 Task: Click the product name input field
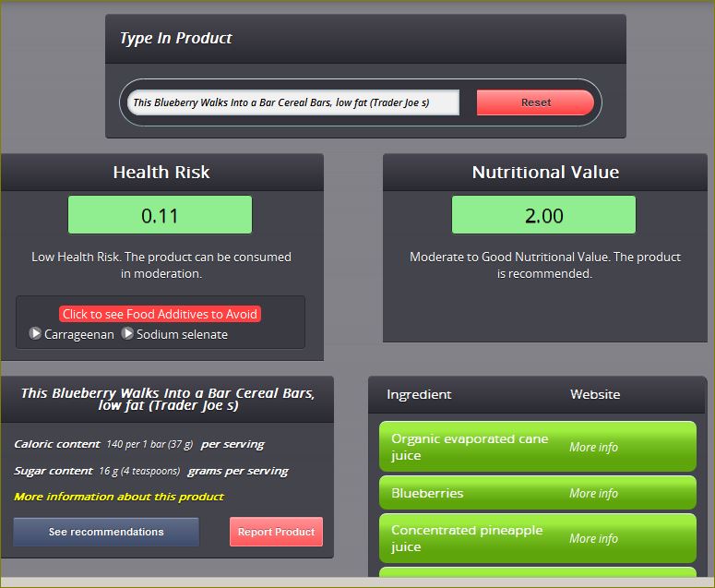[293, 102]
